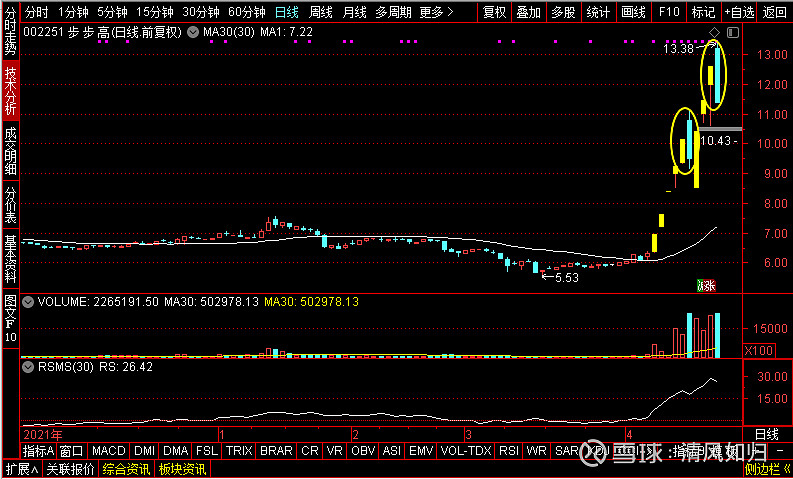Expand the RSMS(30) indicator settings circle

[28, 367]
